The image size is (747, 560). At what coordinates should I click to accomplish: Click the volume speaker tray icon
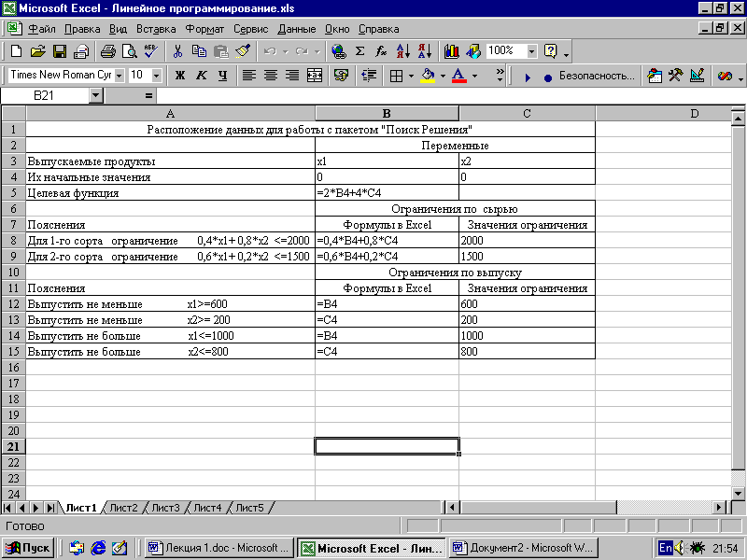(x=680, y=548)
